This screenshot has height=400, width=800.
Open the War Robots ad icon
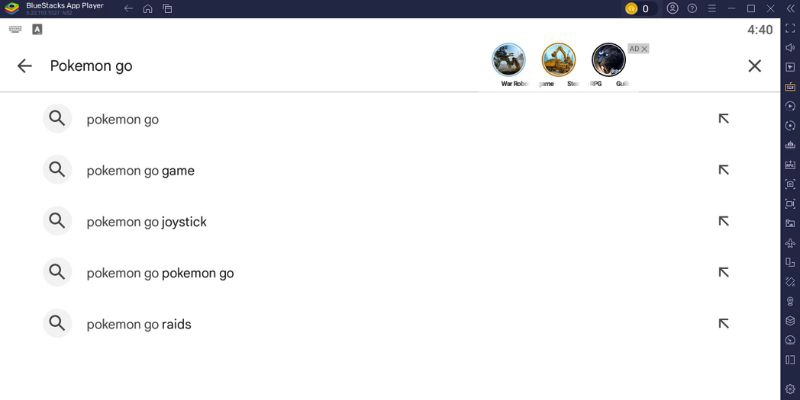pos(508,60)
